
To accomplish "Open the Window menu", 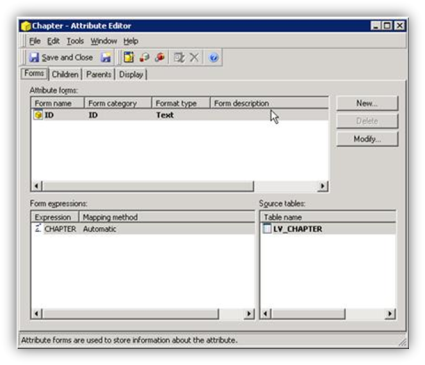I will (104, 41).
